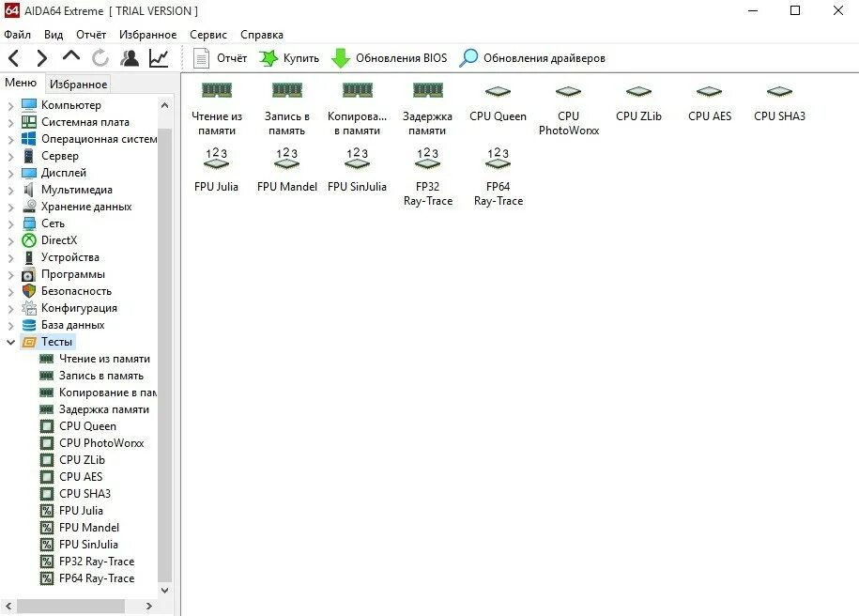Open the Избранное menu in menu bar

(148, 35)
